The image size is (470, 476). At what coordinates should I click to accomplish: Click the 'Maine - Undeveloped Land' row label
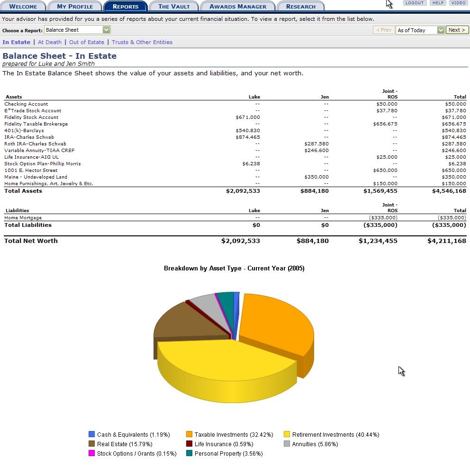36,177
